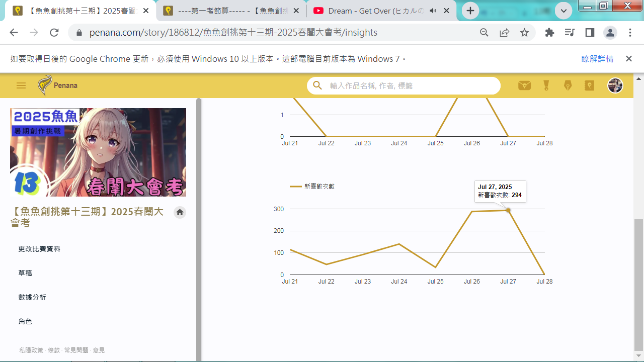Click the 瞭解詳情 link
The image size is (644, 362).
point(597,59)
